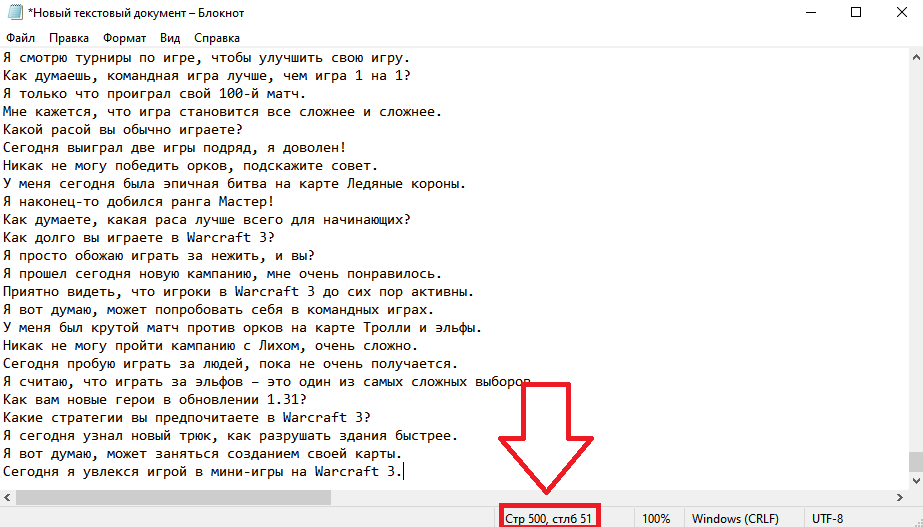Screen dimensions: 923x527
Task: Close the Notepad window
Action: [x=901, y=13]
